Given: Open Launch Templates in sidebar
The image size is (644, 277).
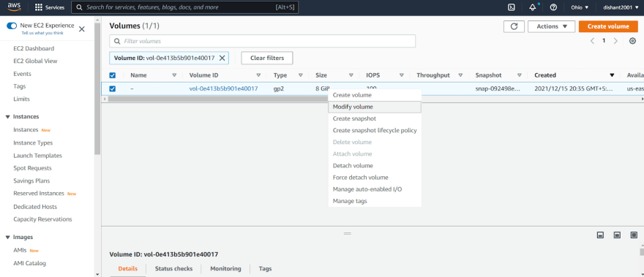Looking at the screenshot, I should pos(38,156).
